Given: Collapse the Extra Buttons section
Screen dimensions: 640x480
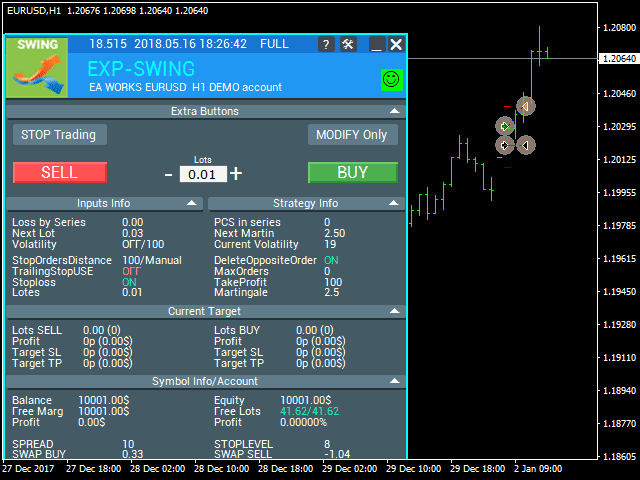Looking at the screenshot, I should pos(395,111).
